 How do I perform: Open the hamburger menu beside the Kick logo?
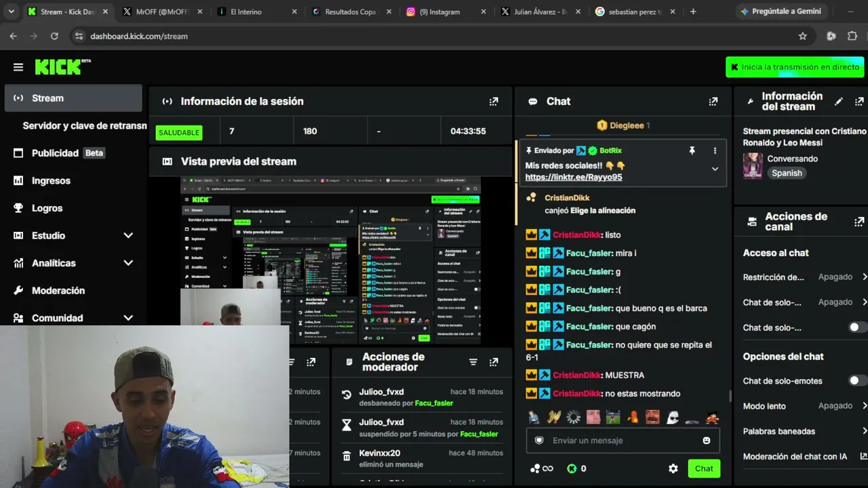(18, 67)
